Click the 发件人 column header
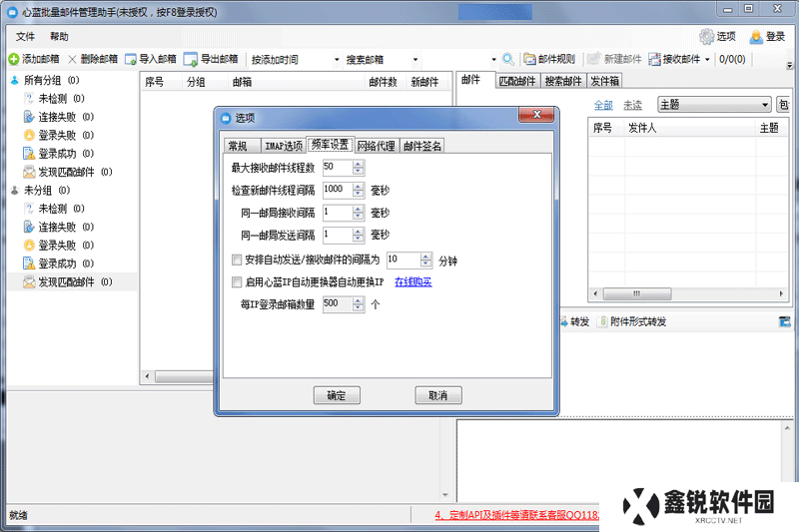 (x=689, y=128)
